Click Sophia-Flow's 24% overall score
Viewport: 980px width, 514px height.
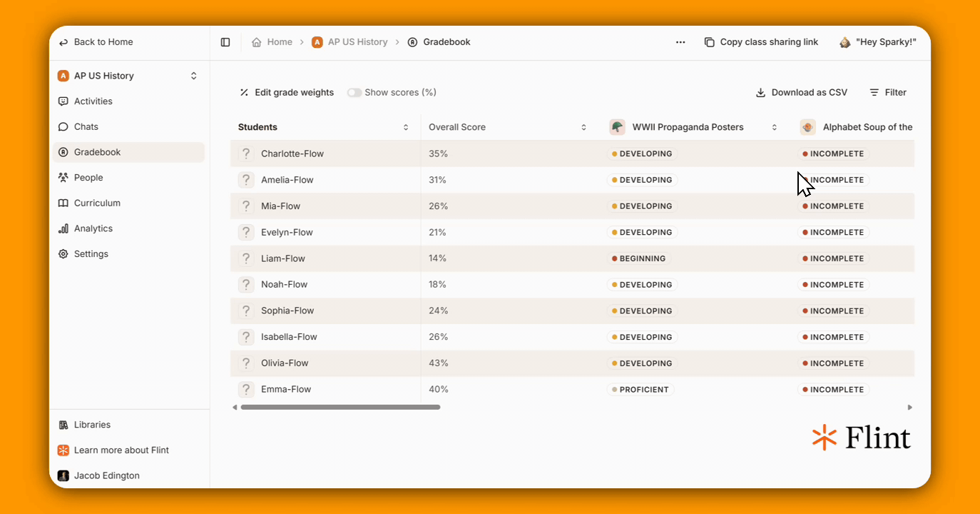pos(438,311)
